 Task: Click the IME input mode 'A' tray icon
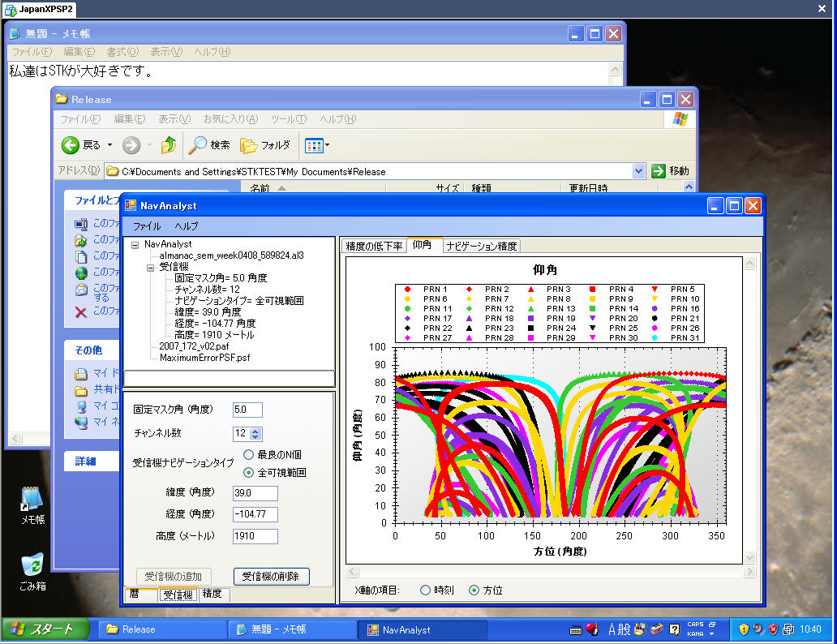click(x=612, y=629)
